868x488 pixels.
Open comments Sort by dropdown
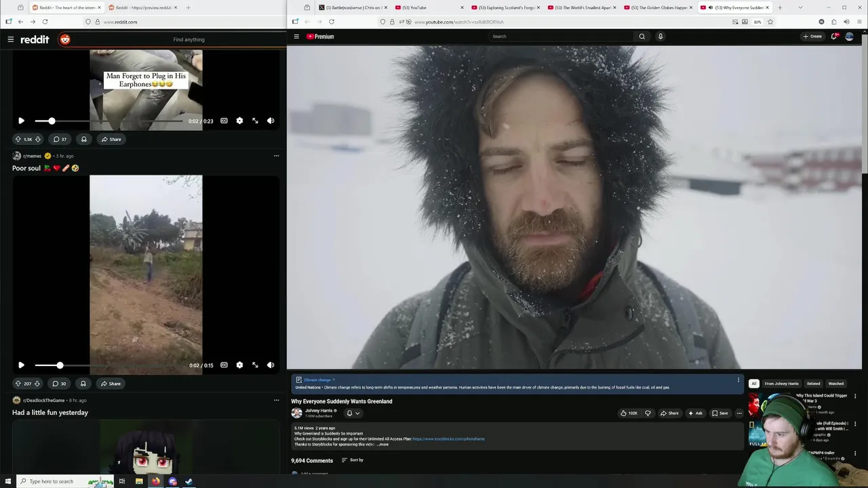[353, 460]
